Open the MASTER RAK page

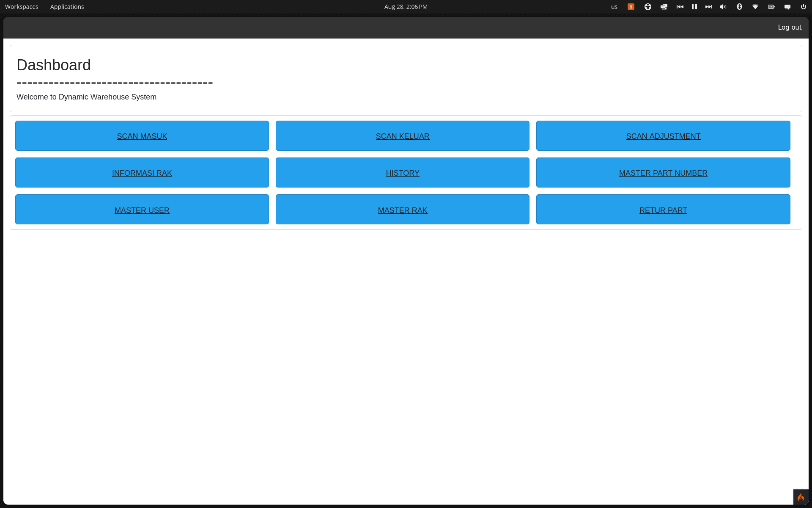pyautogui.click(x=402, y=210)
